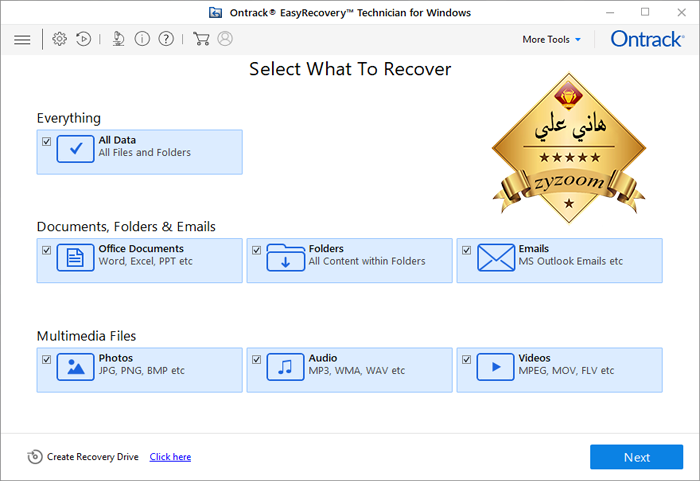
Task: Click the information icon
Action: coord(142,39)
